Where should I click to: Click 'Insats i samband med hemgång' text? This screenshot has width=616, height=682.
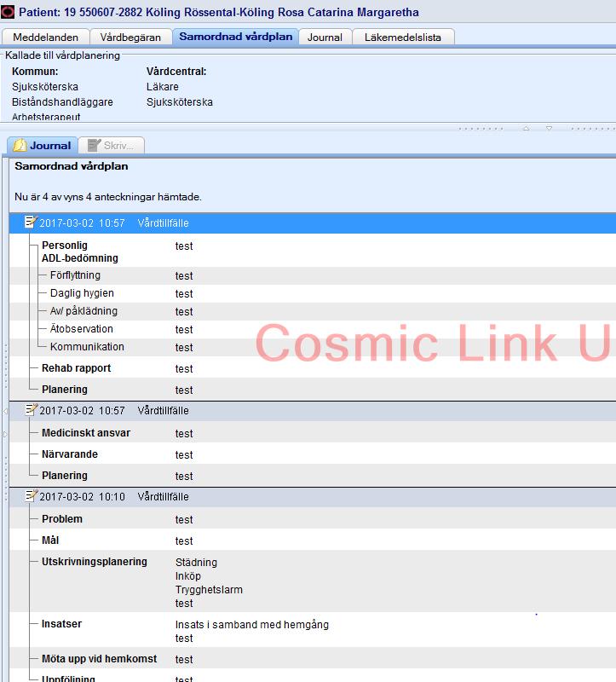pos(251,625)
